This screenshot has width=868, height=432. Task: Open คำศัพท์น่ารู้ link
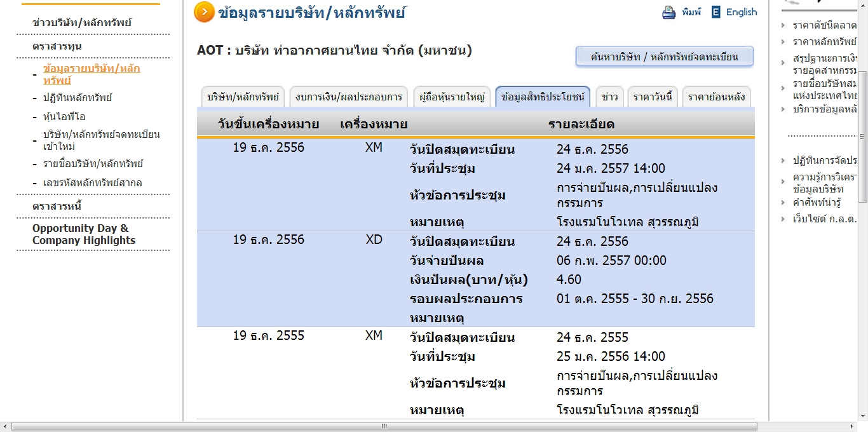pos(817,203)
